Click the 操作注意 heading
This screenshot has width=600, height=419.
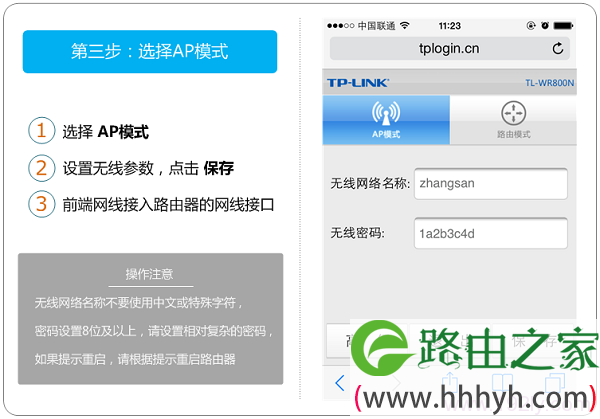point(150,274)
